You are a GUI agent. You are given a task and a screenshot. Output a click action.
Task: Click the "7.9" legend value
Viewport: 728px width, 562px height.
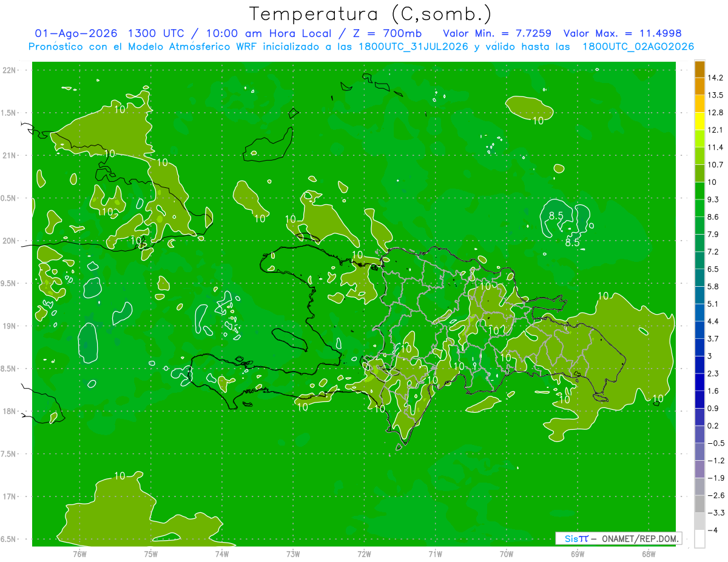point(713,234)
